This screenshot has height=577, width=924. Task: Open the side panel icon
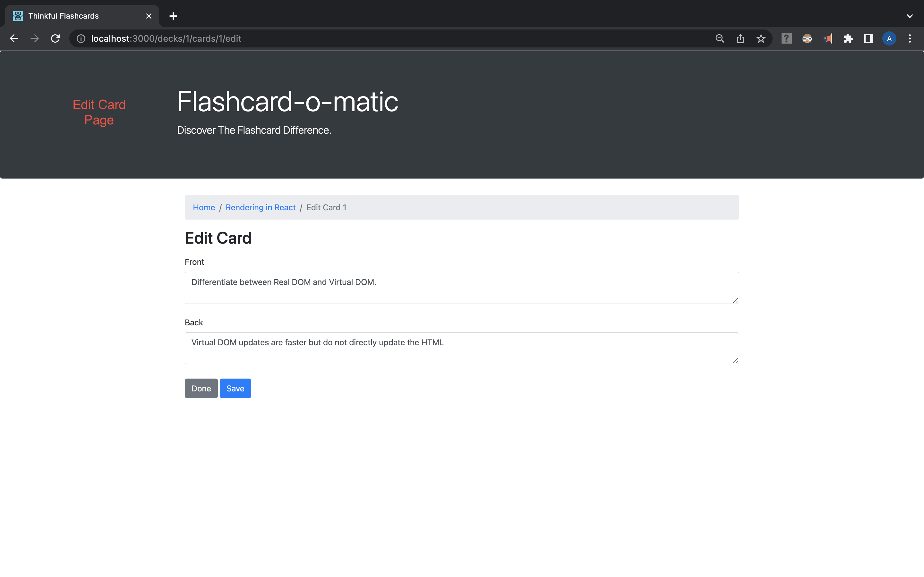coord(868,38)
